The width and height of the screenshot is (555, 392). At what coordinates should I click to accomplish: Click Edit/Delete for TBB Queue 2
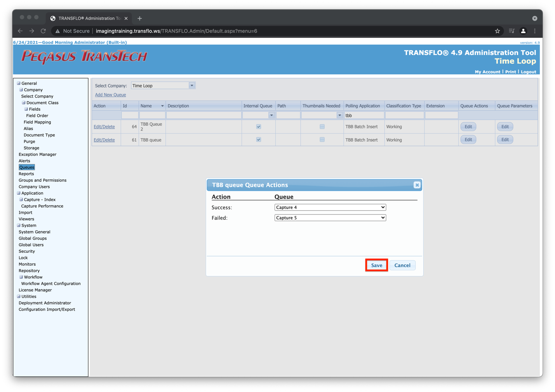pyautogui.click(x=104, y=127)
